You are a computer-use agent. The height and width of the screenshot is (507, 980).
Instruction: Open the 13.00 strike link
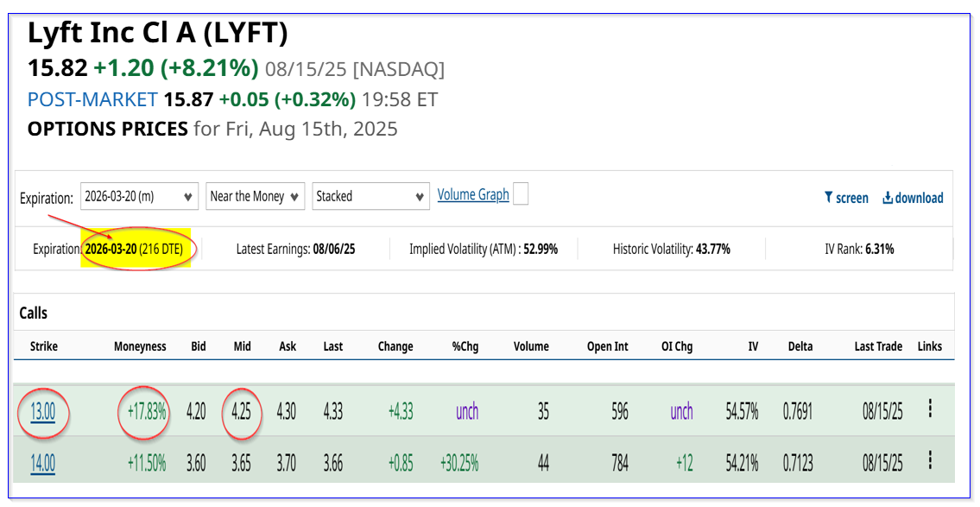coord(43,411)
